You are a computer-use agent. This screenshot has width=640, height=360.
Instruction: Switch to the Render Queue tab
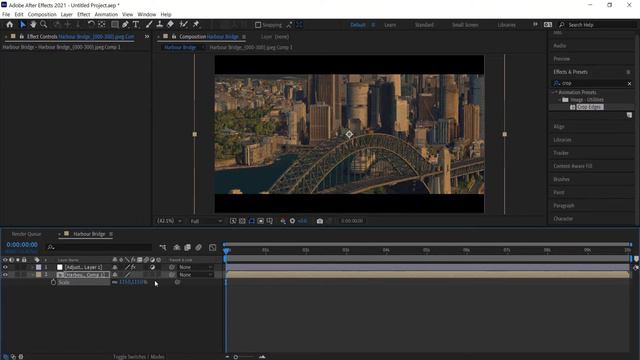click(27, 234)
